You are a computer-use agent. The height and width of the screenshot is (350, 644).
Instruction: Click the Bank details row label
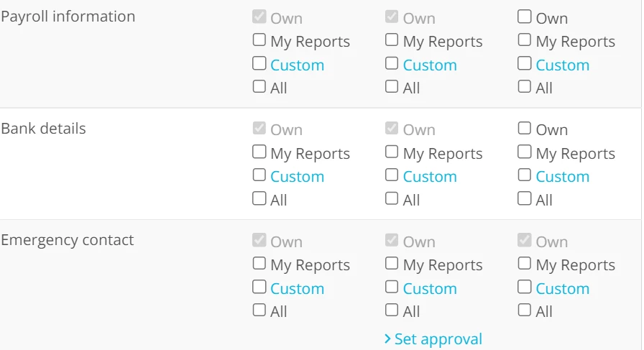pyautogui.click(x=44, y=129)
